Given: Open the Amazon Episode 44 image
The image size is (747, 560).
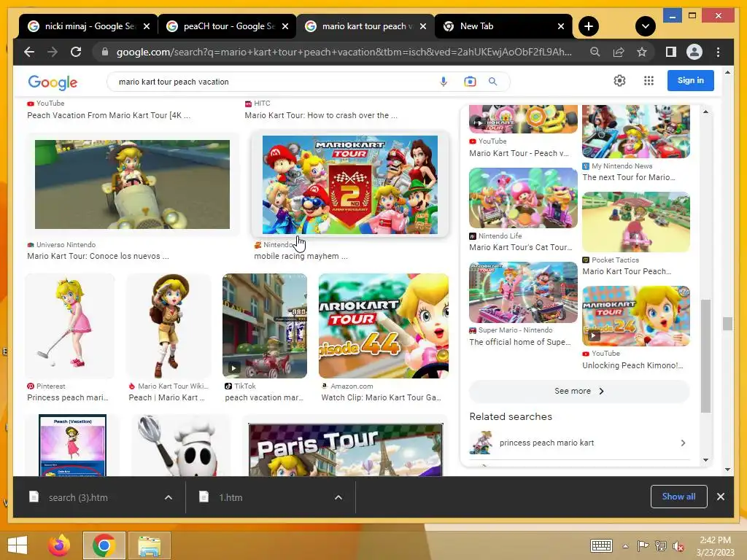Looking at the screenshot, I should coord(384,326).
